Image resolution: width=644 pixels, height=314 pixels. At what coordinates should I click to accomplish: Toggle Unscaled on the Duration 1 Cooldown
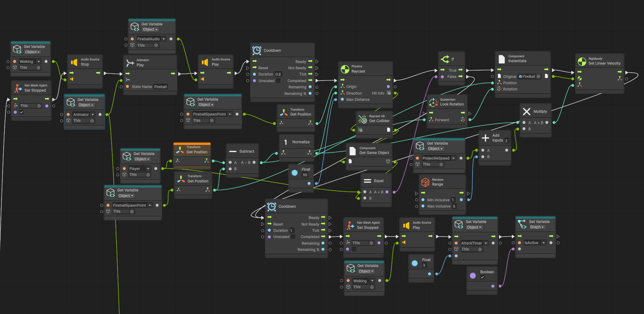click(293, 237)
